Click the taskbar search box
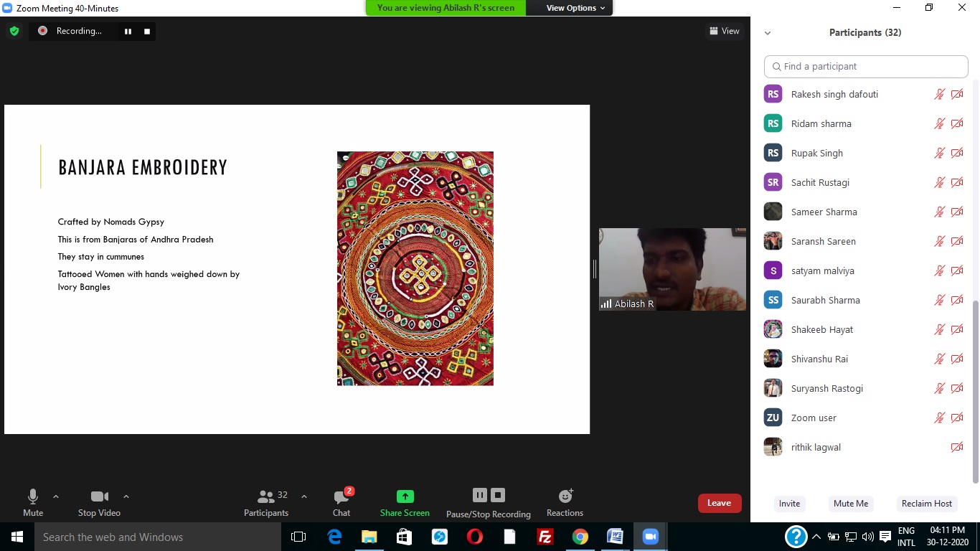This screenshot has width=980, height=551. (157, 537)
